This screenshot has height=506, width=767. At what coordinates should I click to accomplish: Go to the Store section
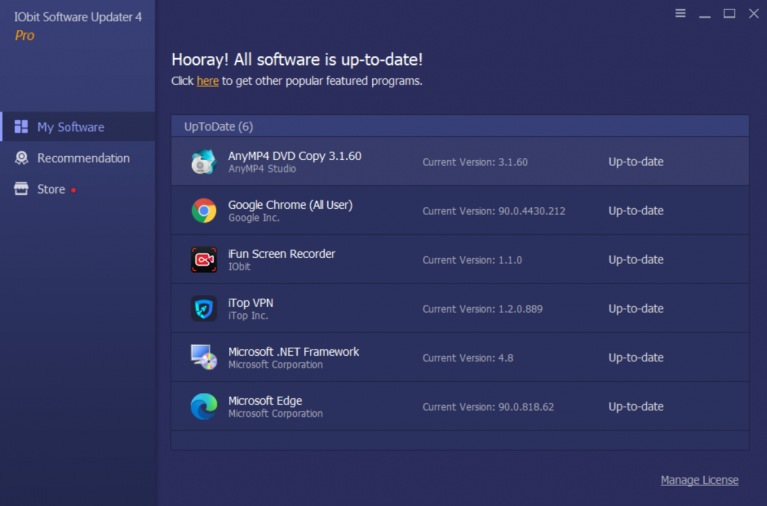click(78, 189)
